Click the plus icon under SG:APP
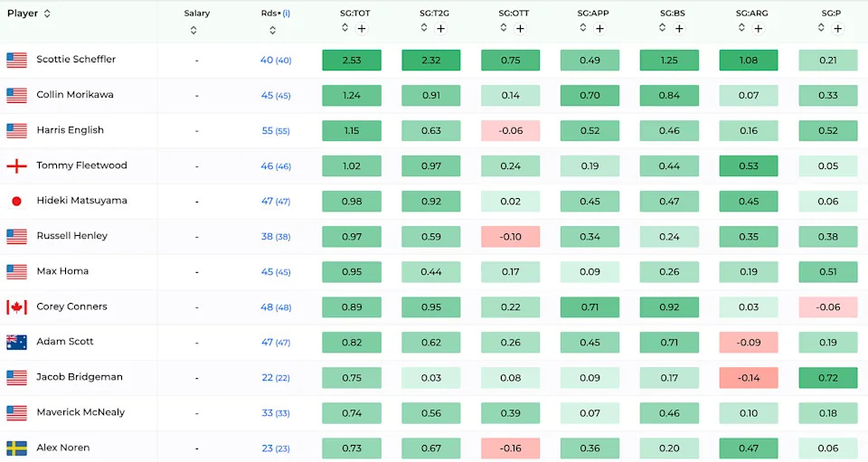Screen dimensions: 868x462 click(x=599, y=29)
